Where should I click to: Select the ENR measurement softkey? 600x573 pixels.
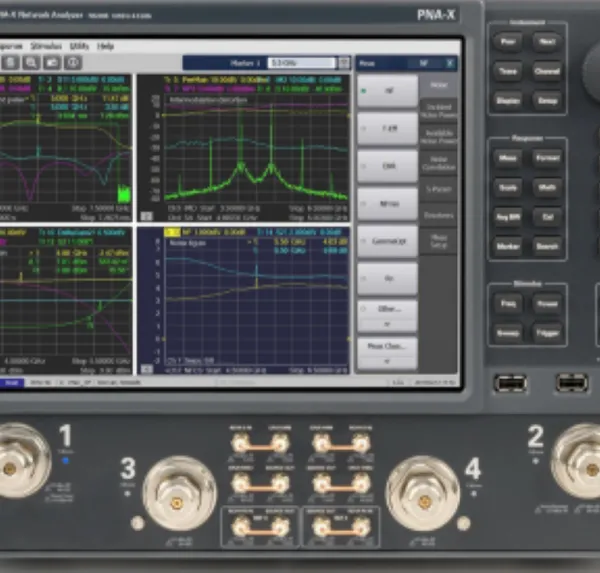tap(387, 166)
